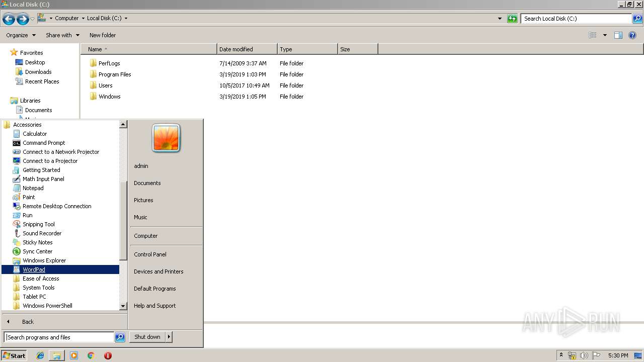Launch Paint from Accessories

(x=29, y=197)
